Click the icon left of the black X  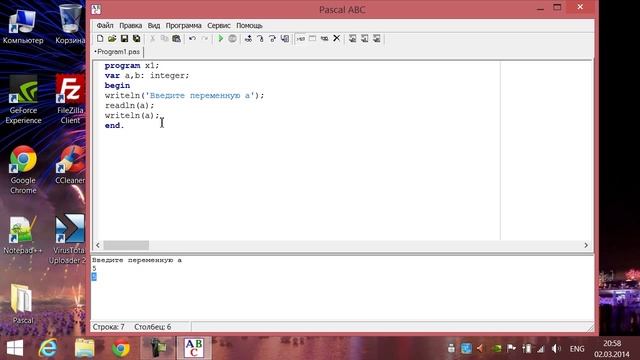click(324, 38)
